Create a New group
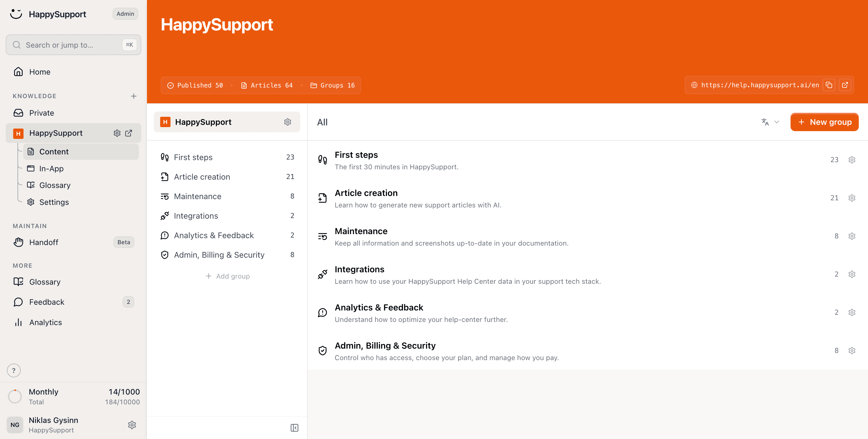 824,122
